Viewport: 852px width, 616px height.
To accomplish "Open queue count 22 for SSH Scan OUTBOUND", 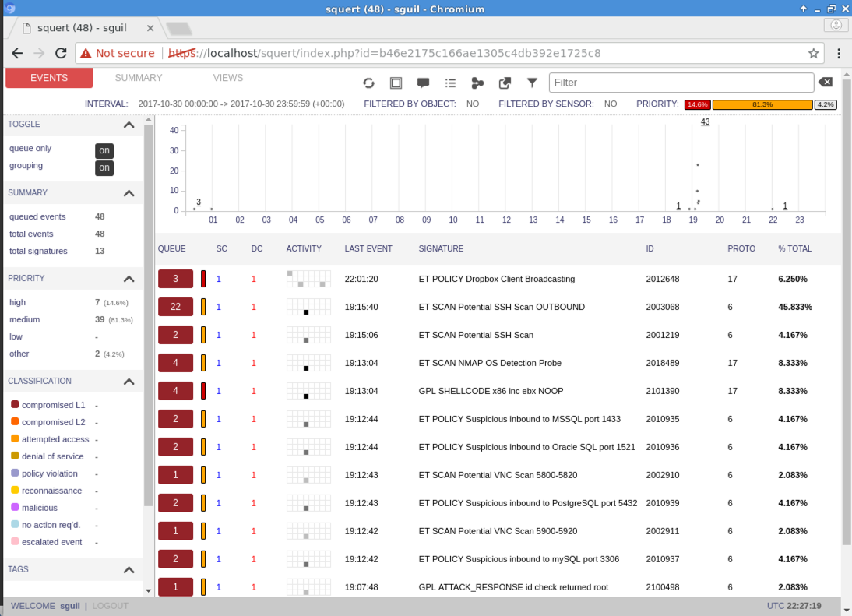I will point(175,307).
